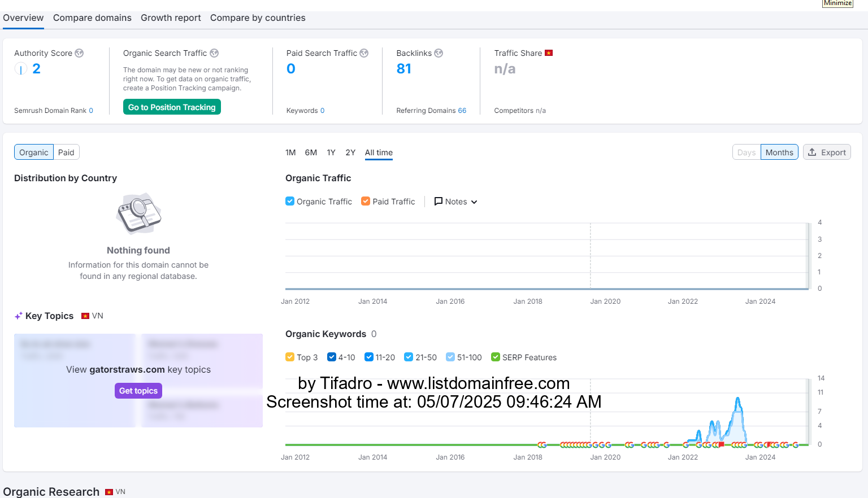The image size is (868, 498).
Task: Click blurred Key Topics preview card
Action: click(138, 381)
